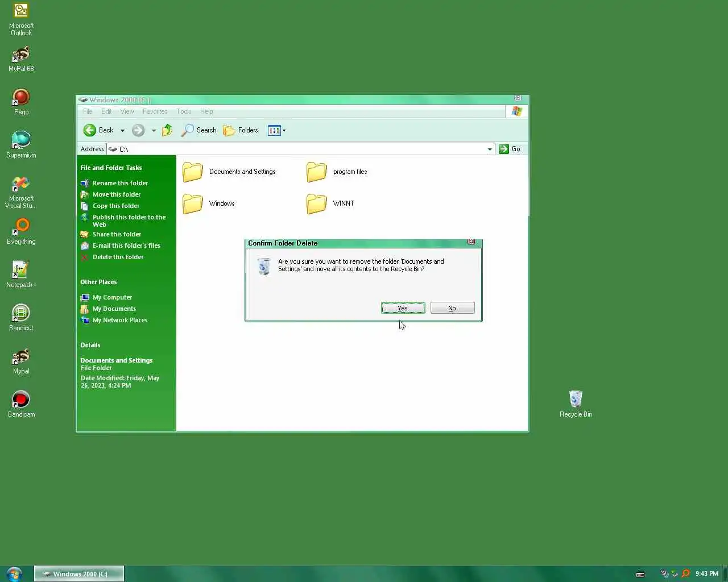728x582 pixels.
Task: Close the Confirm Folder Delete dialog
Action: pyautogui.click(x=471, y=242)
